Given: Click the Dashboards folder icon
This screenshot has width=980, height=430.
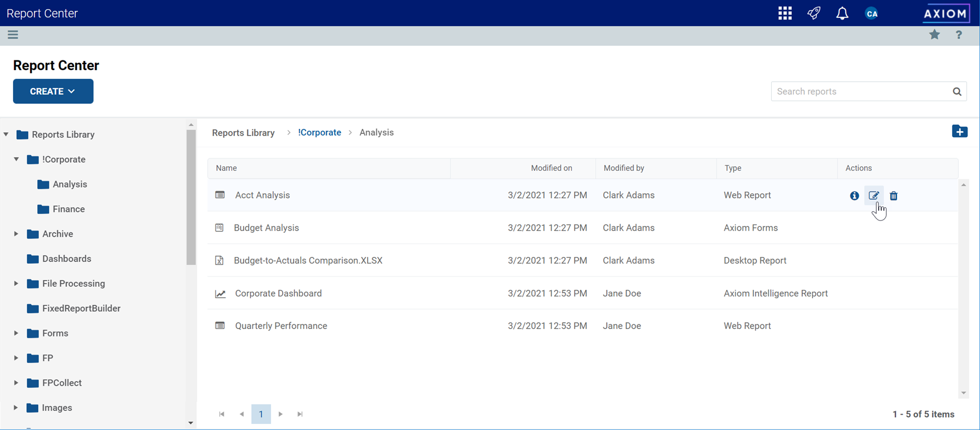Looking at the screenshot, I should (33, 259).
